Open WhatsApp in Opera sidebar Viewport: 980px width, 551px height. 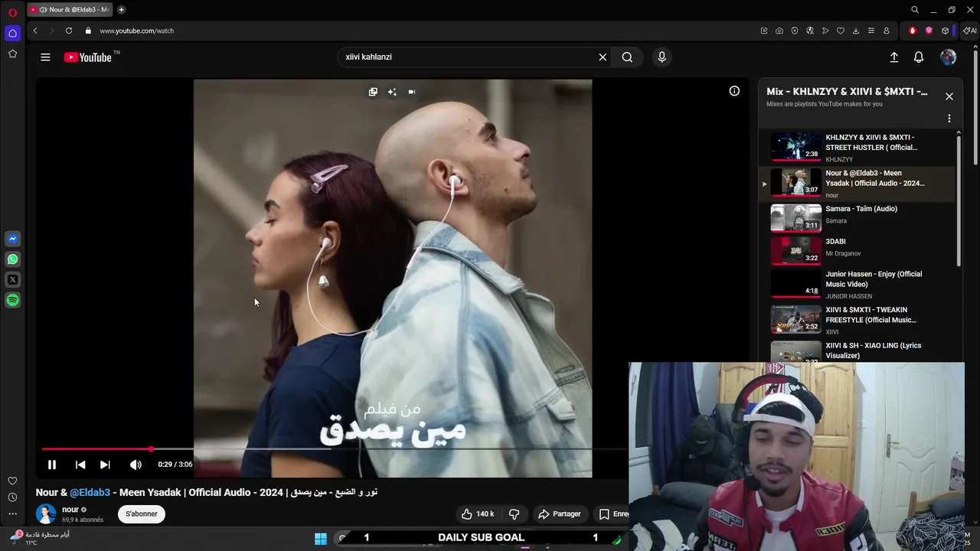point(12,259)
